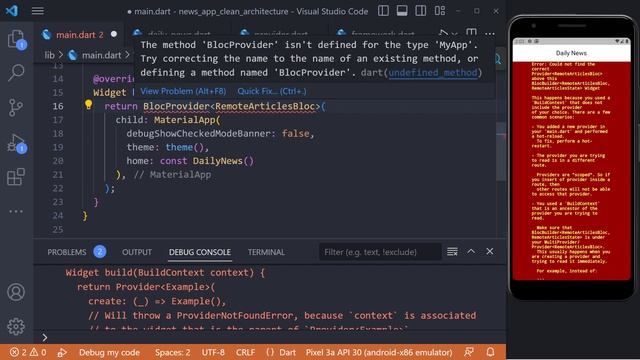Screen dimensions: 640x360
Task: Click the lightbulb quick fix icon on line 16
Action: (88, 105)
